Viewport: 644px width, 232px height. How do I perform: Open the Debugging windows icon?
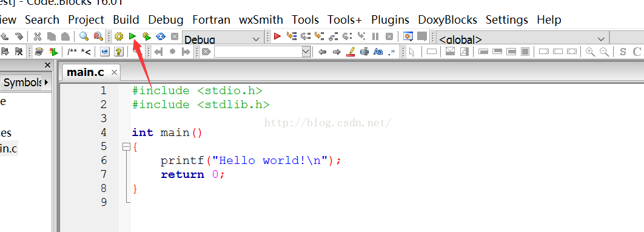408,36
